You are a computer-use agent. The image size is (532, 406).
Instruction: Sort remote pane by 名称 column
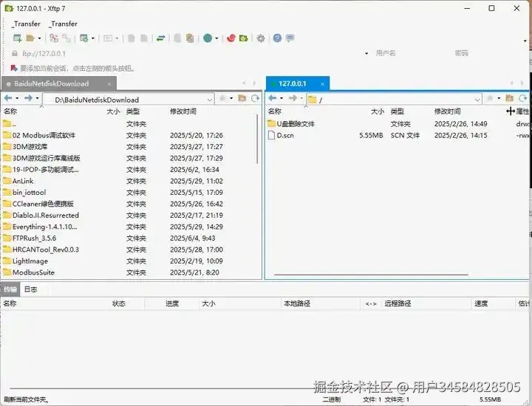pyautogui.click(x=274, y=111)
